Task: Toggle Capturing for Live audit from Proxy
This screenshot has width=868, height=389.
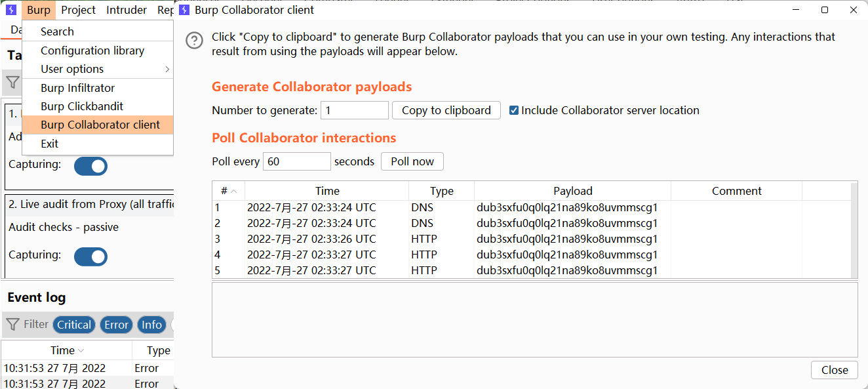Action: (x=90, y=256)
